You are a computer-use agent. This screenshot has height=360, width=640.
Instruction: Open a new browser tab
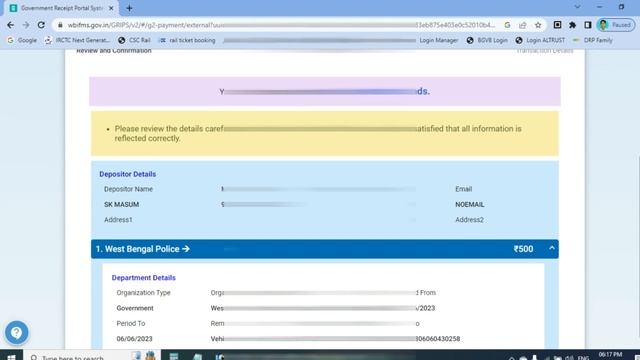pos(129,8)
